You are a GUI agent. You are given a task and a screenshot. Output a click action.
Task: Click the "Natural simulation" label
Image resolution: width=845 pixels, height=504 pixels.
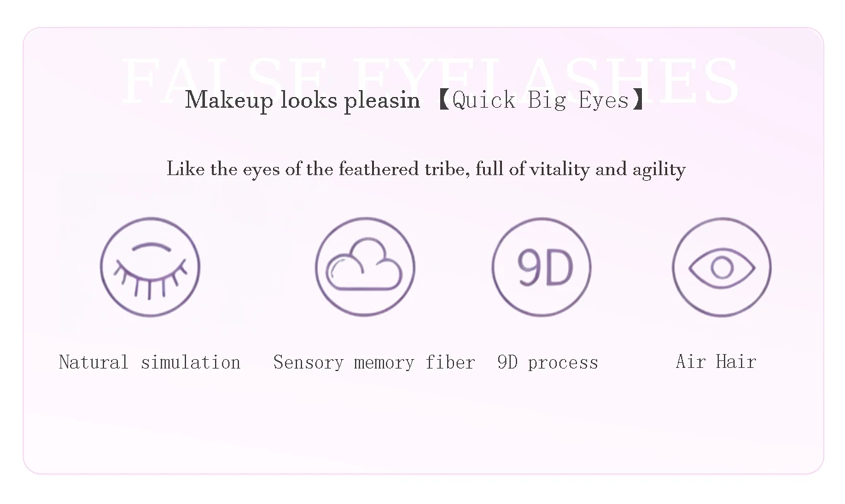click(149, 362)
